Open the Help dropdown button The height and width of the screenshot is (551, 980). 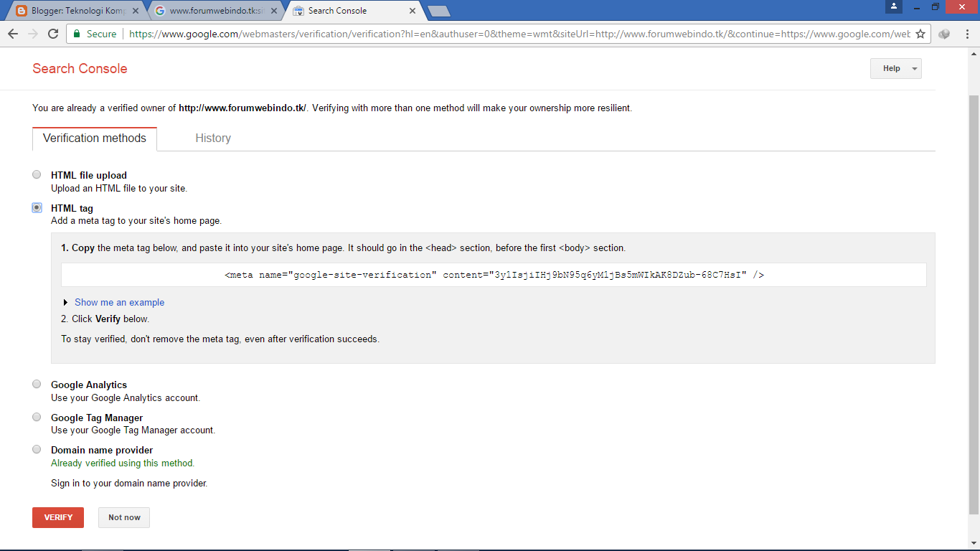coord(895,69)
